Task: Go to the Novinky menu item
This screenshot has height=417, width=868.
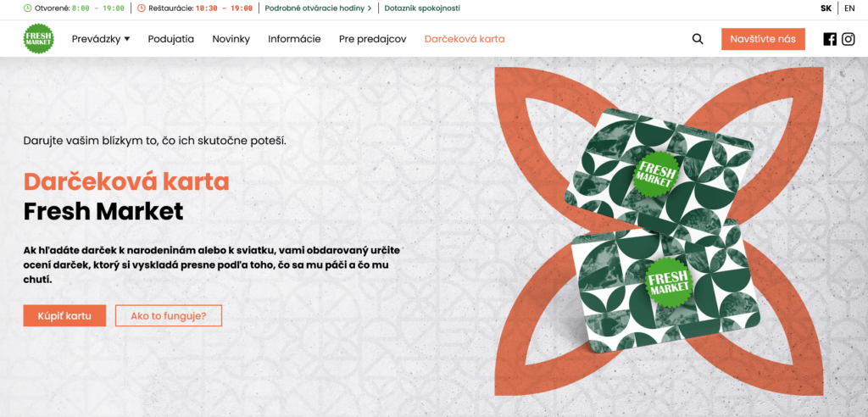Action: tap(231, 39)
